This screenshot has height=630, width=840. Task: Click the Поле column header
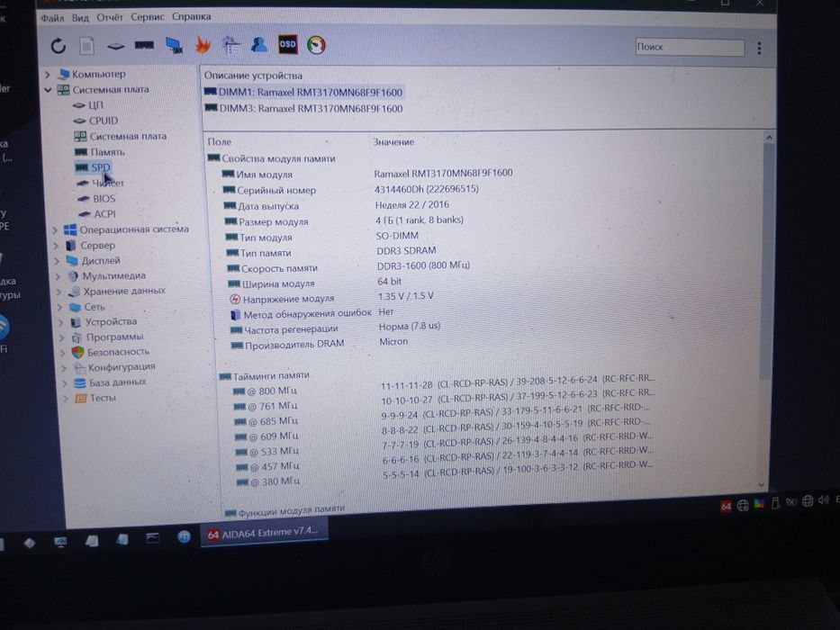point(220,142)
